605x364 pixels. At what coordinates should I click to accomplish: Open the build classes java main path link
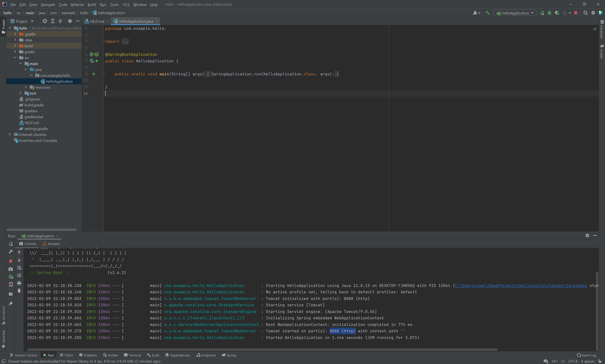point(521,286)
